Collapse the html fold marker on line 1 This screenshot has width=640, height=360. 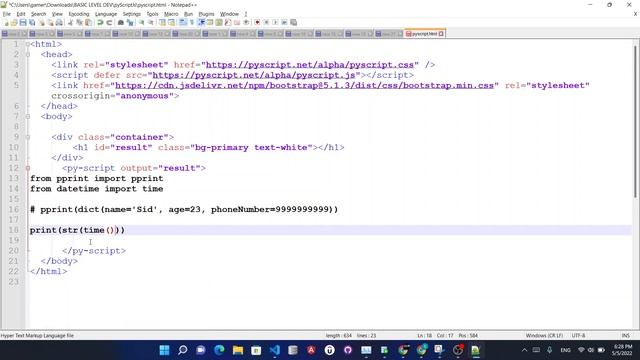pos(28,44)
